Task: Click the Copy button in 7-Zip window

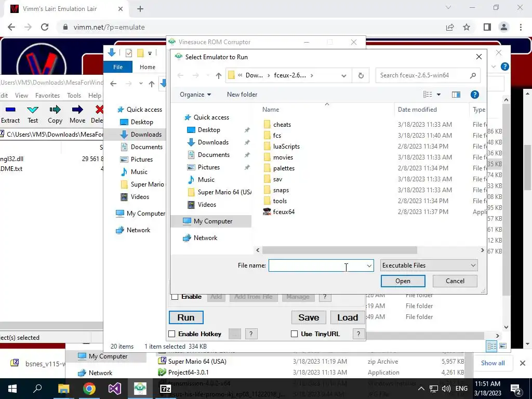Action: pos(55,114)
